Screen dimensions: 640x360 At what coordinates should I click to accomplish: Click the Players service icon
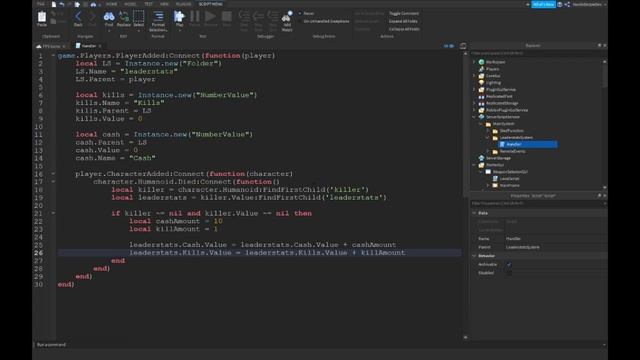pos(481,69)
